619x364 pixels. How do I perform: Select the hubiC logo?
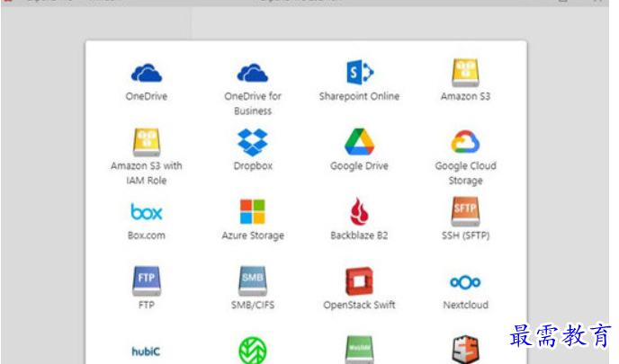146,351
